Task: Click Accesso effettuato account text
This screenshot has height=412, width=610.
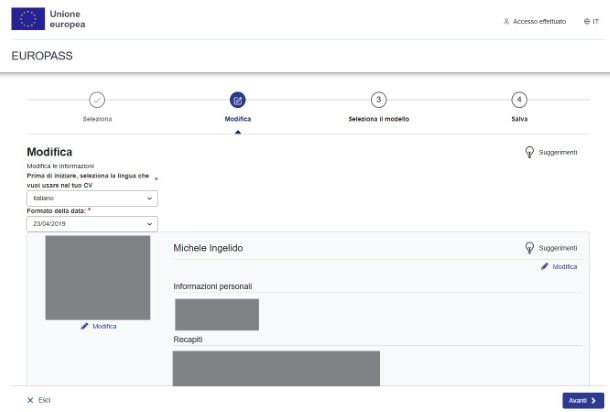Action: (540, 21)
